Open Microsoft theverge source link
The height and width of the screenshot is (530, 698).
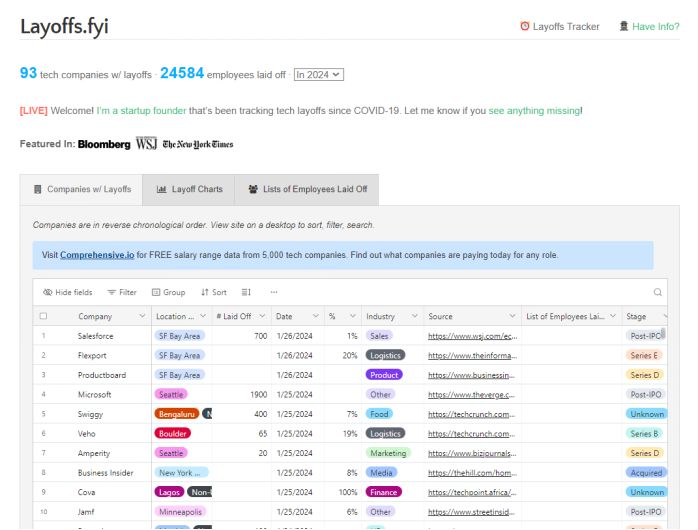[x=471, y=395]
